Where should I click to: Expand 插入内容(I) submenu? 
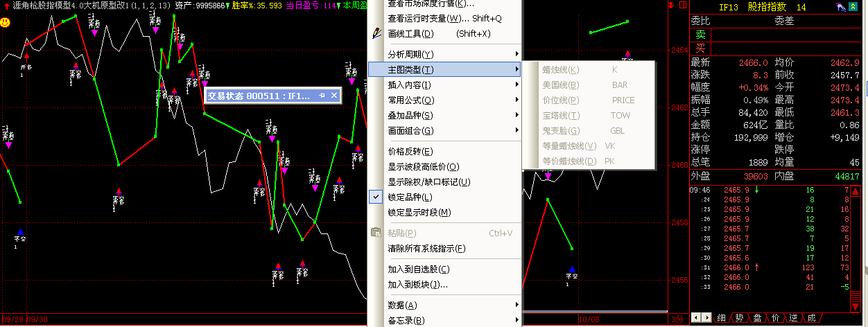pyautogui.click(x=445, y=85)
